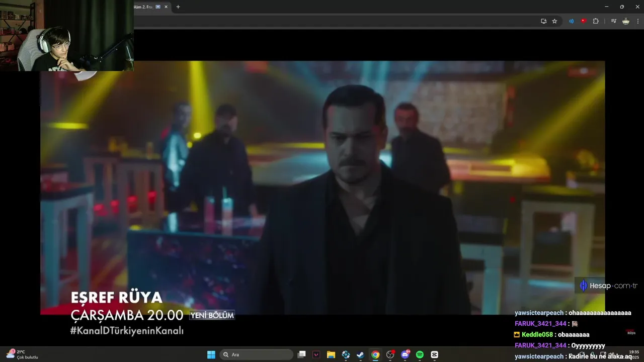Click the Eşref Rüya video player

(323, 188)
